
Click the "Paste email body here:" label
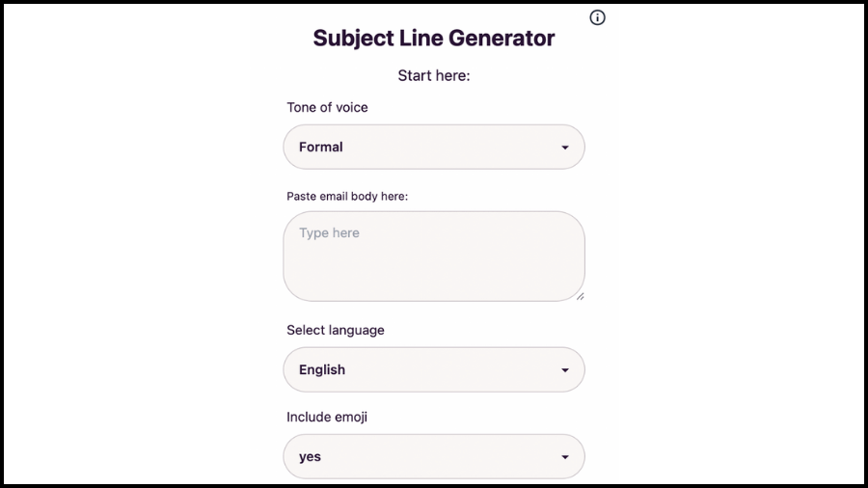point(347,197)
